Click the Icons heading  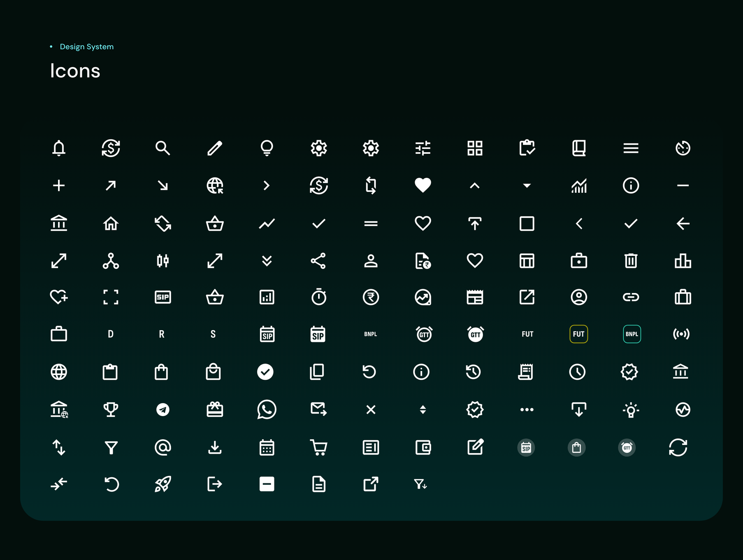tap(75, 71)
